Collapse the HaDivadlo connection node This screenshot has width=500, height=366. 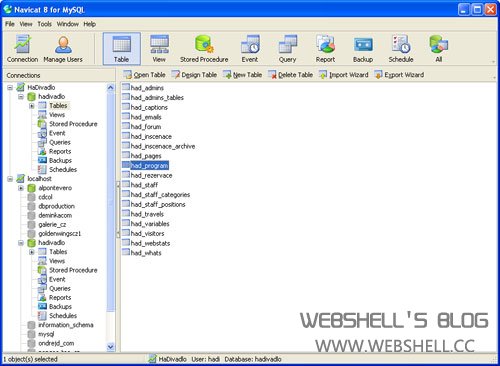tap(10, 88)
